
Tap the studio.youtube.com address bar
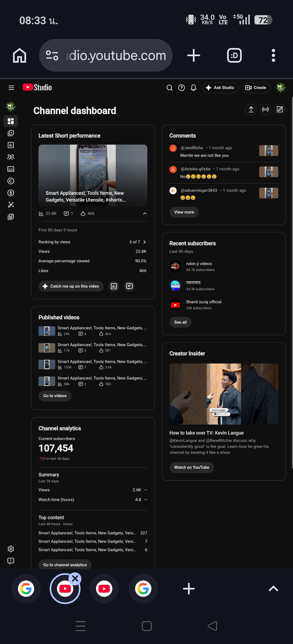[x=106, y=55]
